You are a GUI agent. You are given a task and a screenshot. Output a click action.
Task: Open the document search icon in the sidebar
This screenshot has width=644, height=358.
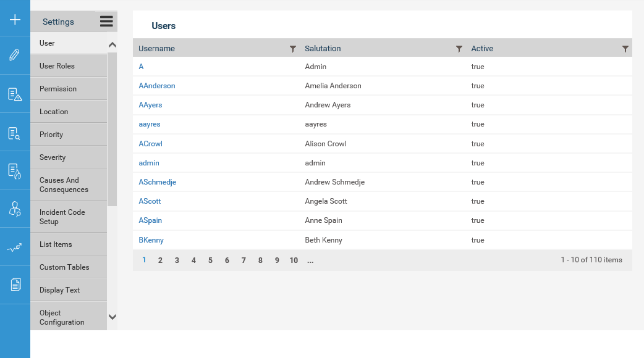[14, 133]
